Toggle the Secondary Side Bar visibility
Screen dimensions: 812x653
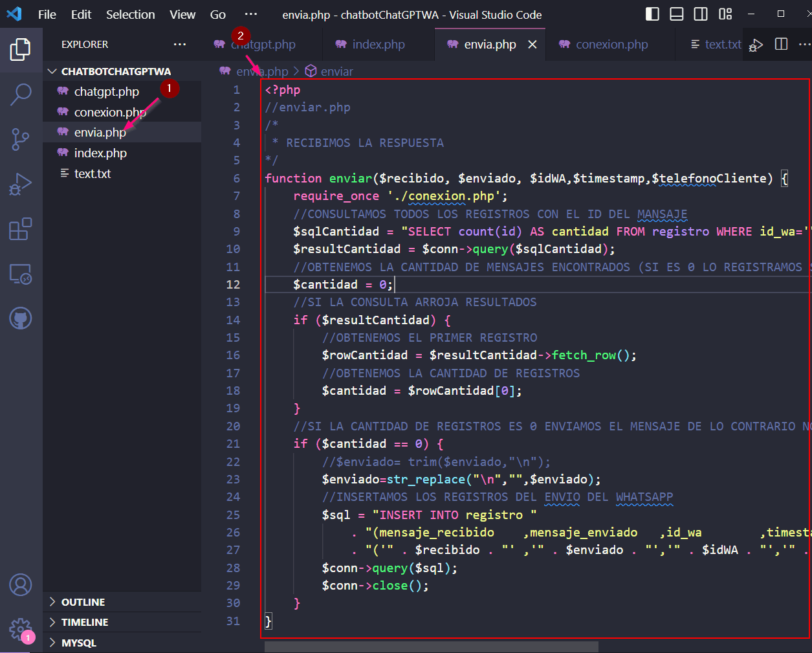tap(700, 14)
